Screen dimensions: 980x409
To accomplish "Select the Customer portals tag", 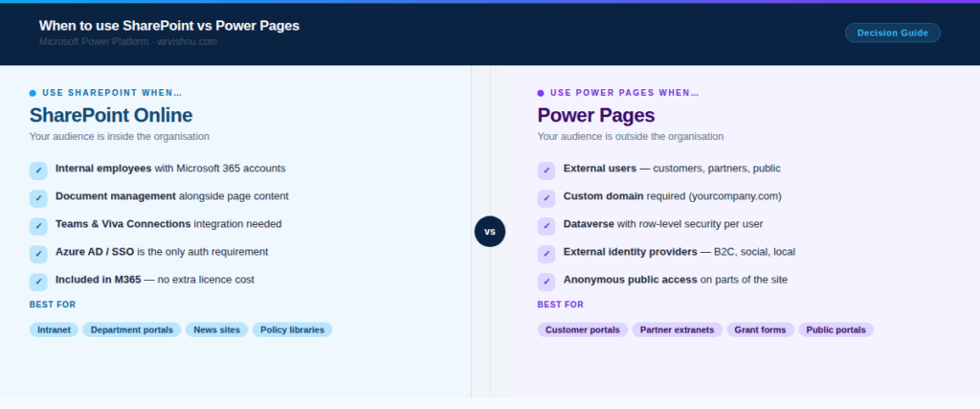I will coord(583,329).
